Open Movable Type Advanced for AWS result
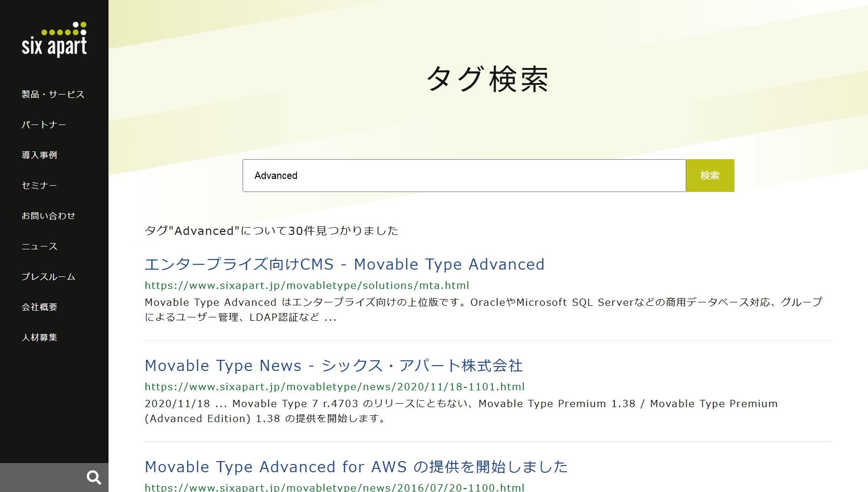The width and height of the screenshot is (868, 492). (356, 467)
